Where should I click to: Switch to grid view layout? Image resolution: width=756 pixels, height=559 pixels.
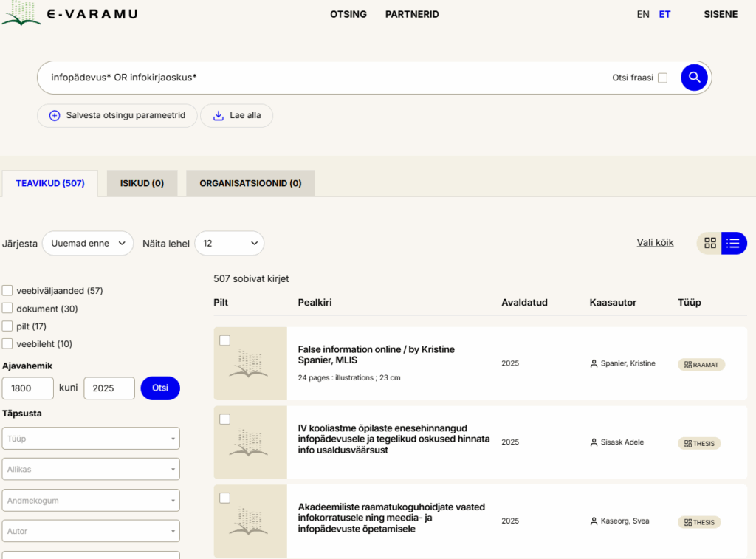click(709, 243)
